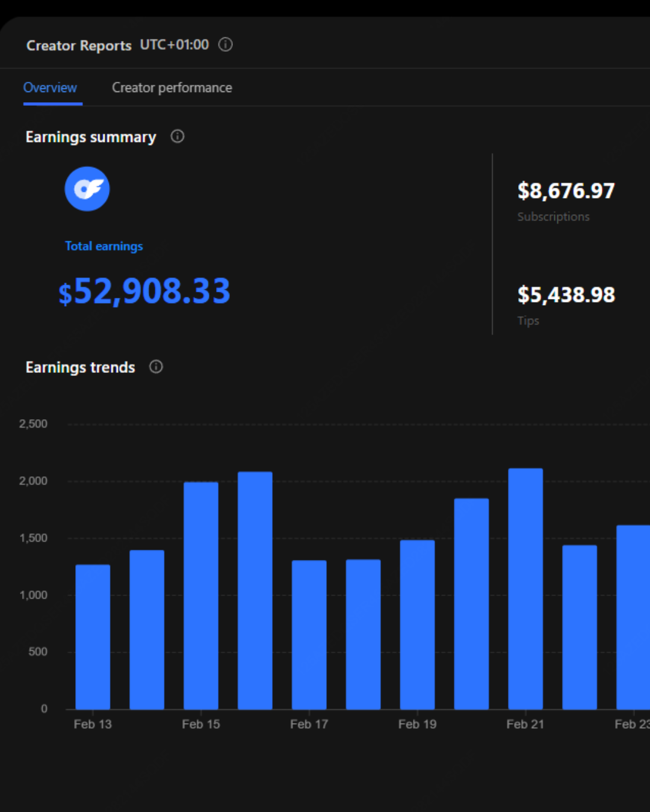Select the $52,908.33 total earnings amount
650x812 pixels.
coord(144,292)
